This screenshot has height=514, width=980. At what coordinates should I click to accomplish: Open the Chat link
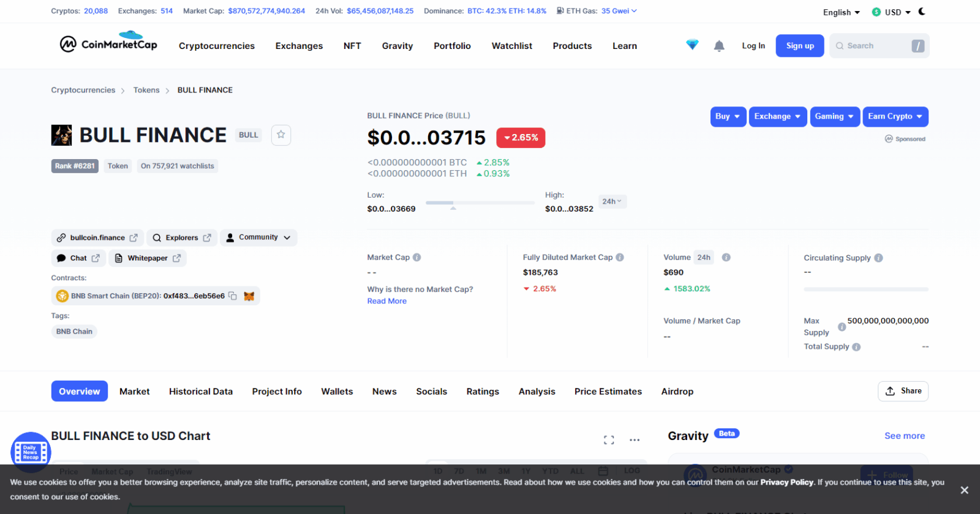(78, 258)
